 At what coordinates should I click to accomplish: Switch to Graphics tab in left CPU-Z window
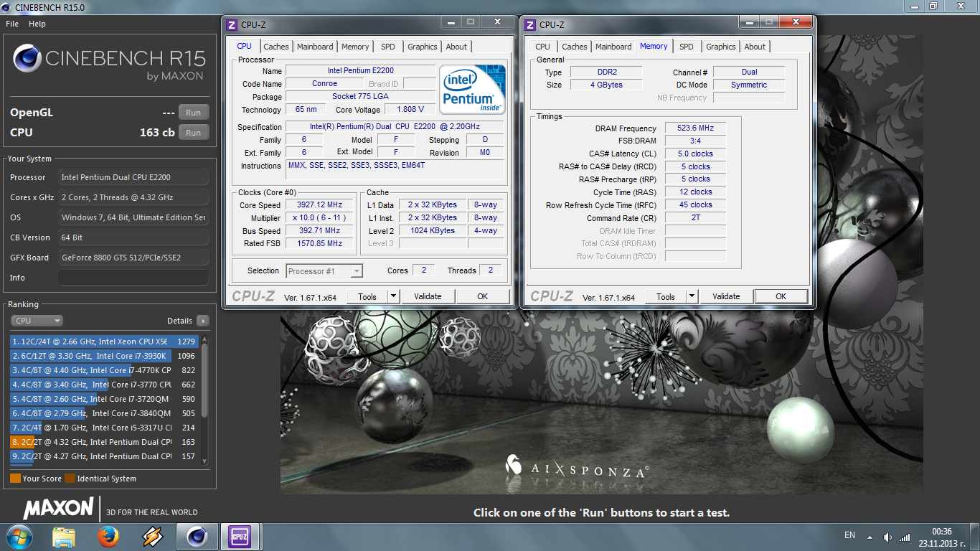[423, 47]
